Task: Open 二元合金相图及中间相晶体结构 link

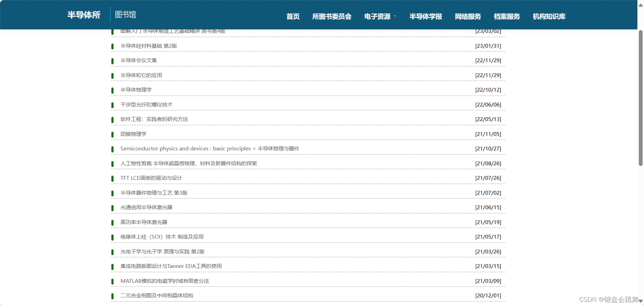Action: (x=157, y=295)
